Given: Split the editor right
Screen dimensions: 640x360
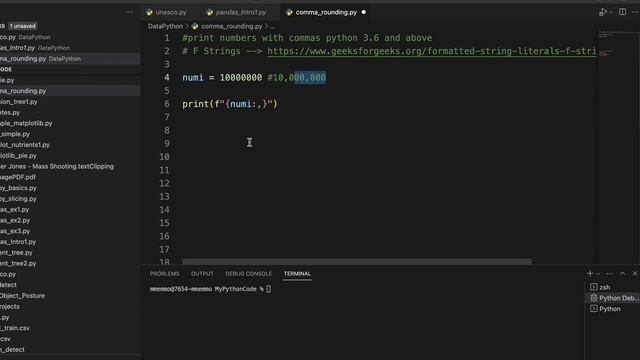Looking at the screenshot, I should (x=622, y=12).
